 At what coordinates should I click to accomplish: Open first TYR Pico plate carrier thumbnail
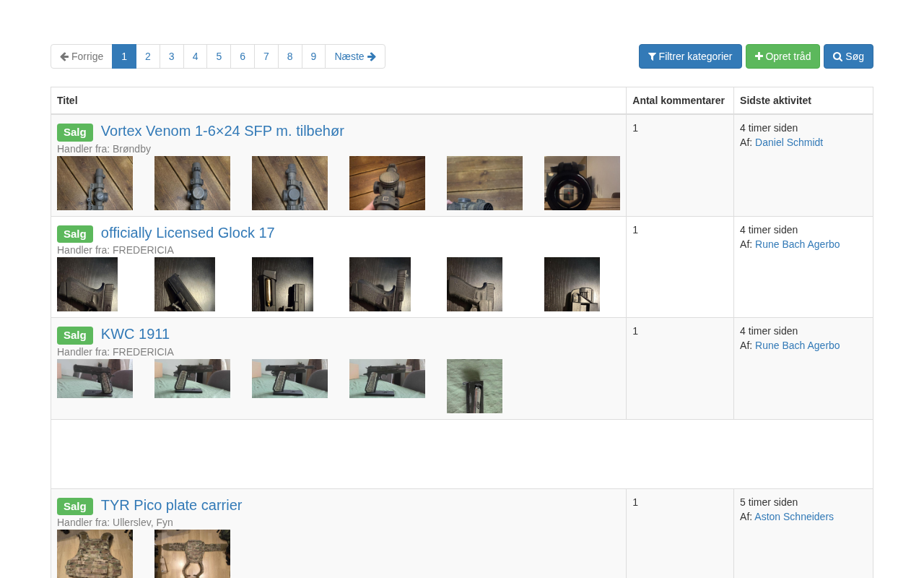(95, 553)
